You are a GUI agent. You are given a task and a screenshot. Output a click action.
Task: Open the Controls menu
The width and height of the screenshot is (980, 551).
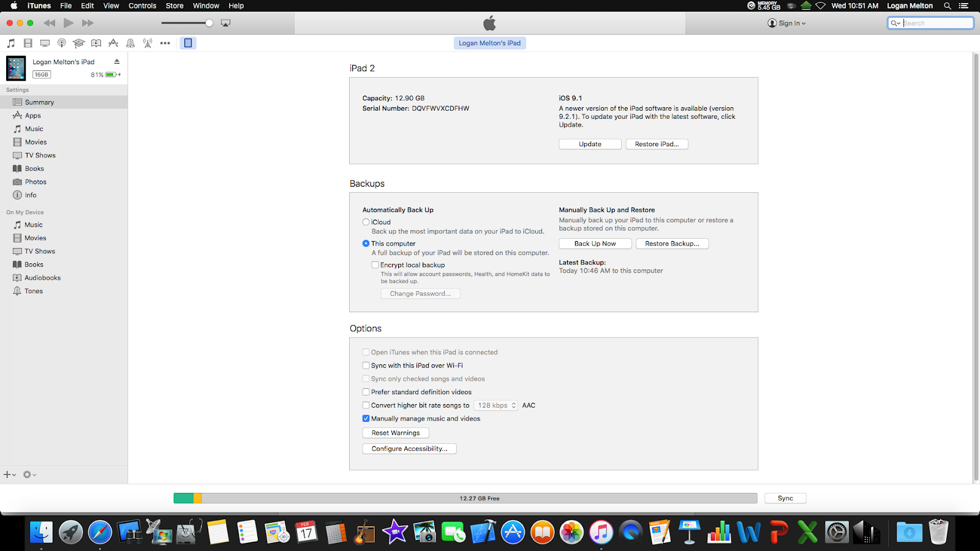tap(143, 6)
